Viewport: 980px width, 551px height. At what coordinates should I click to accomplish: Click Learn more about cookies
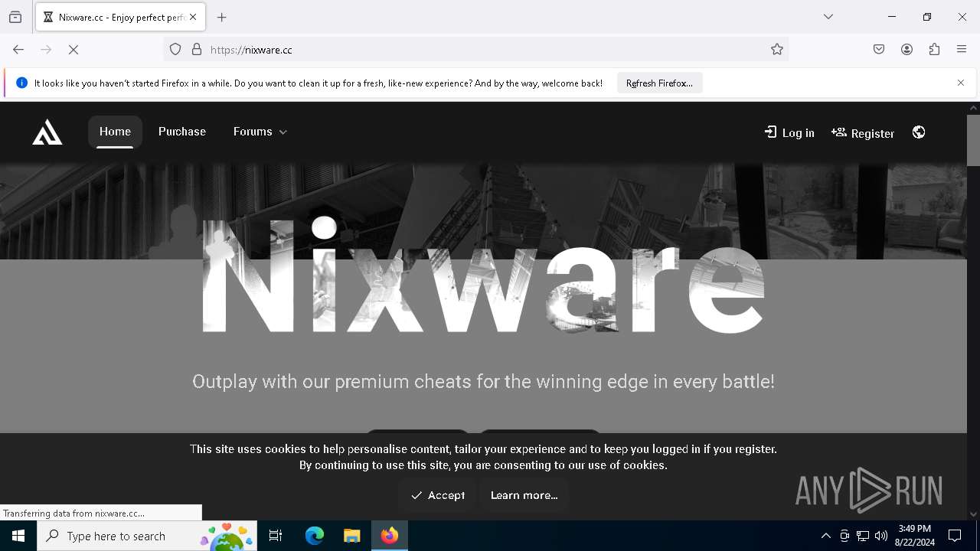point(524,495)
